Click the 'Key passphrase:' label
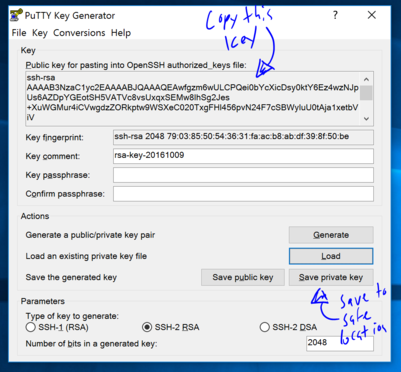The height and width of the screenshot is (372, 401). point(58,175)
